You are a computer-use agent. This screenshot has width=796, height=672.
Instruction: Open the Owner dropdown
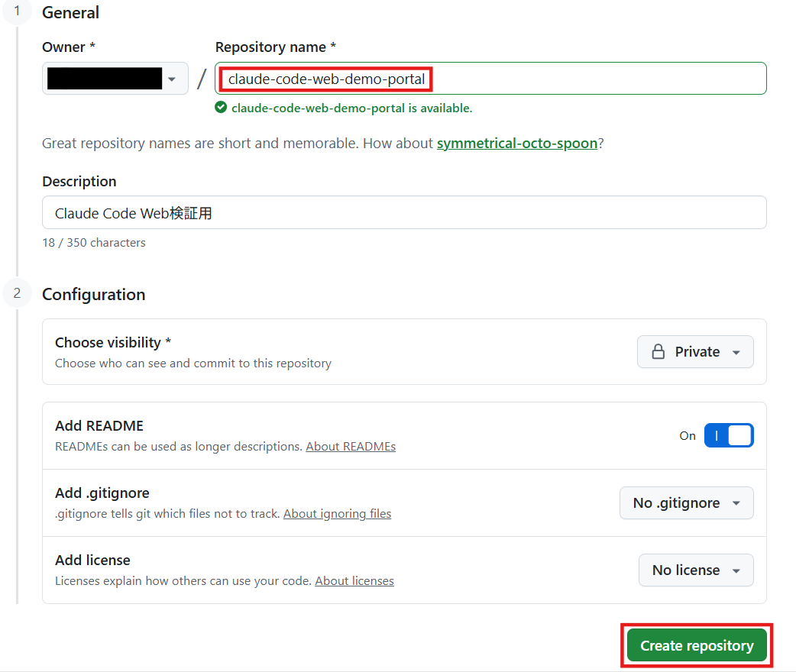(115, 79)
